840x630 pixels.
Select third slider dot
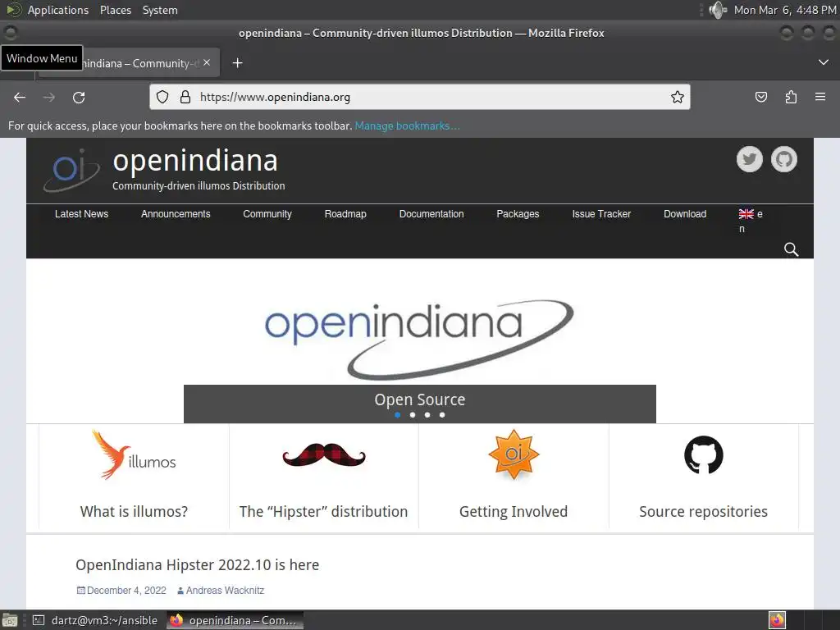(427, 414)
